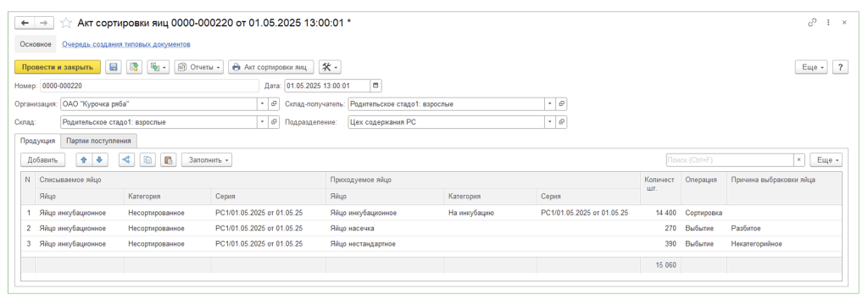Open tools wrench dropdown
This screenshot has height=306, width=868.
330,67
